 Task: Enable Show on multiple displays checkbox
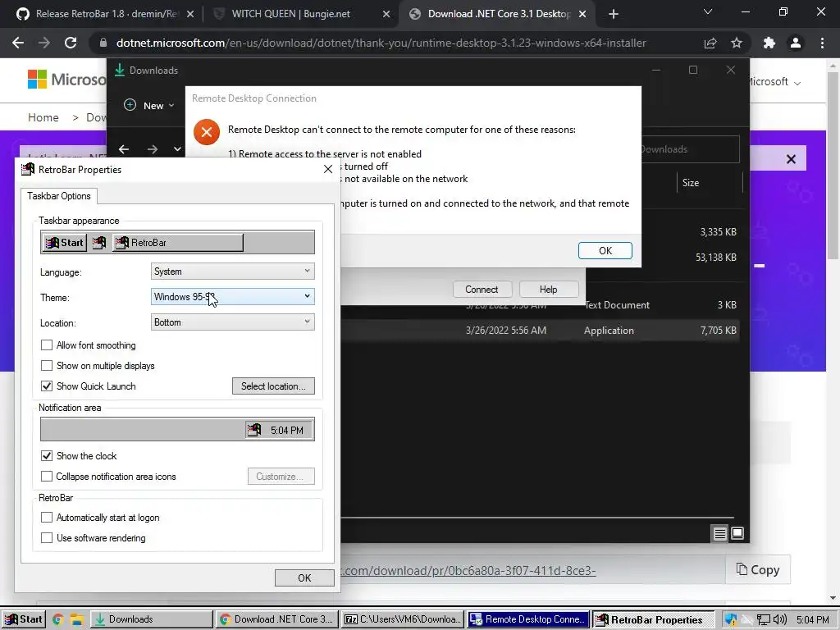[47, 365]
